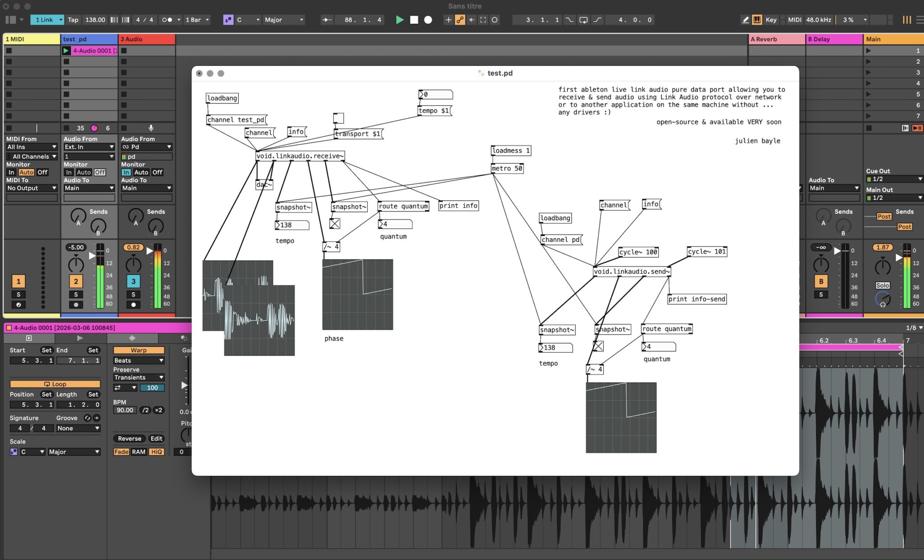Image resolution: width=924 pixels, height=560 pixels.
Task: Click the Arrangement Record button
Action: (428, 20)
